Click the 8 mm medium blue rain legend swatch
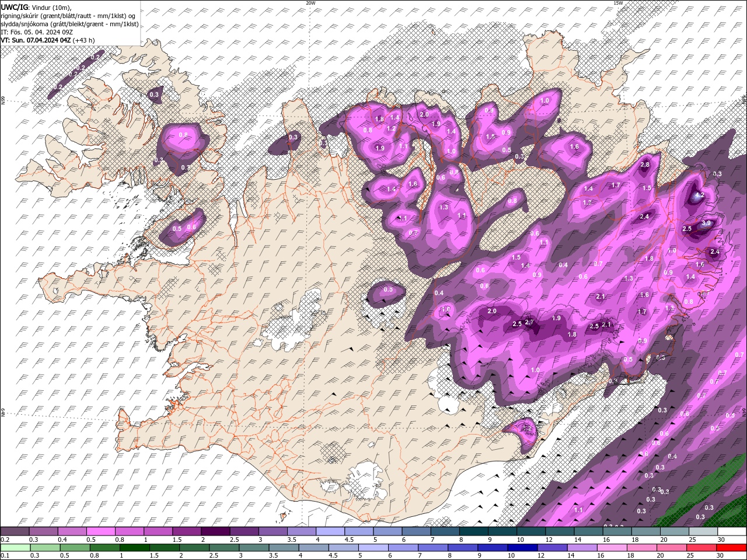This screenshot has height=560, width=747. click(462, 548)
